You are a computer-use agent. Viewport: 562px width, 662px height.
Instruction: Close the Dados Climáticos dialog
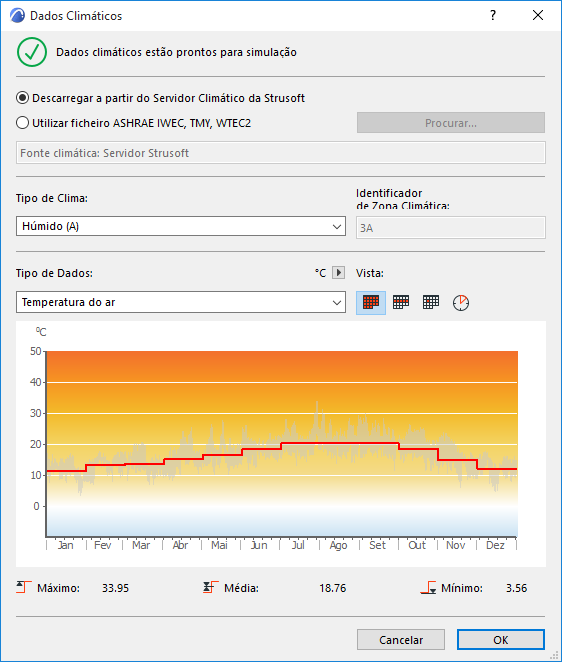point(538,15)
